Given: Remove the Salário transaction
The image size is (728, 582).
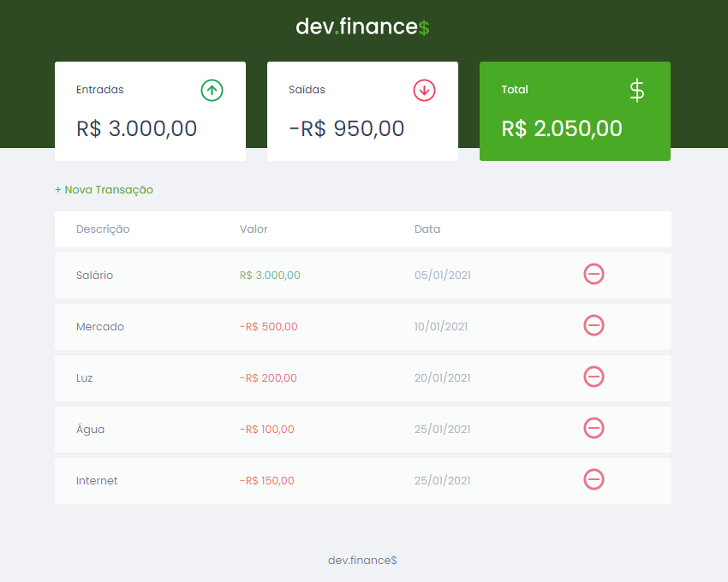Looking at the screenshot, I should pos(594,274).
